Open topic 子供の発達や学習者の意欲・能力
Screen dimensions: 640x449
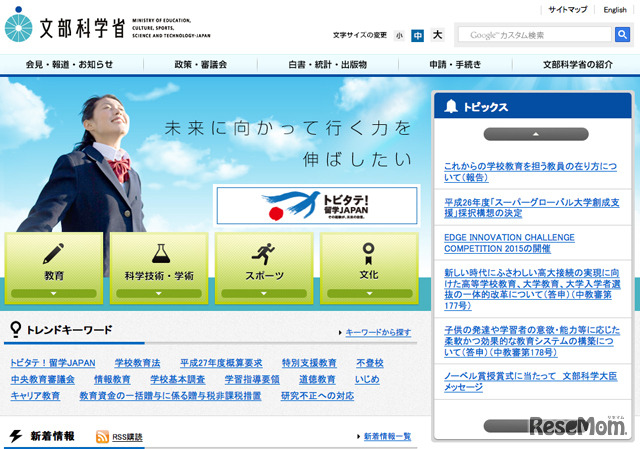click(532, 341)
